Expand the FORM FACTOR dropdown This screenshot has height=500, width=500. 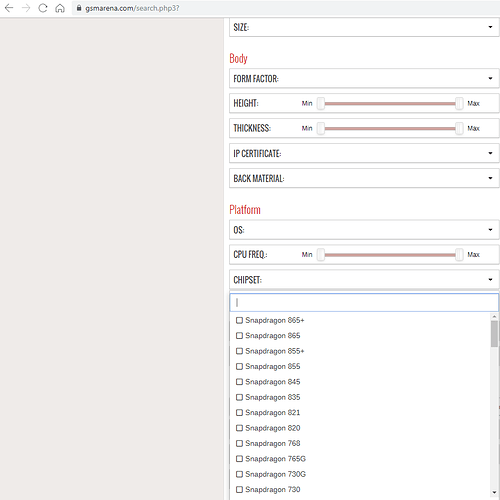pos(364,78)
